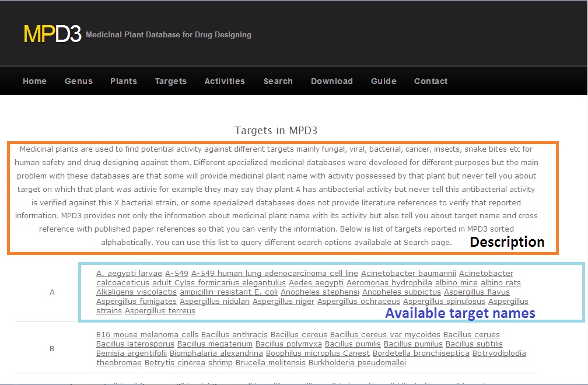Open the A-549 target link
Screen dimensions: 588x385
pos(177,274)
